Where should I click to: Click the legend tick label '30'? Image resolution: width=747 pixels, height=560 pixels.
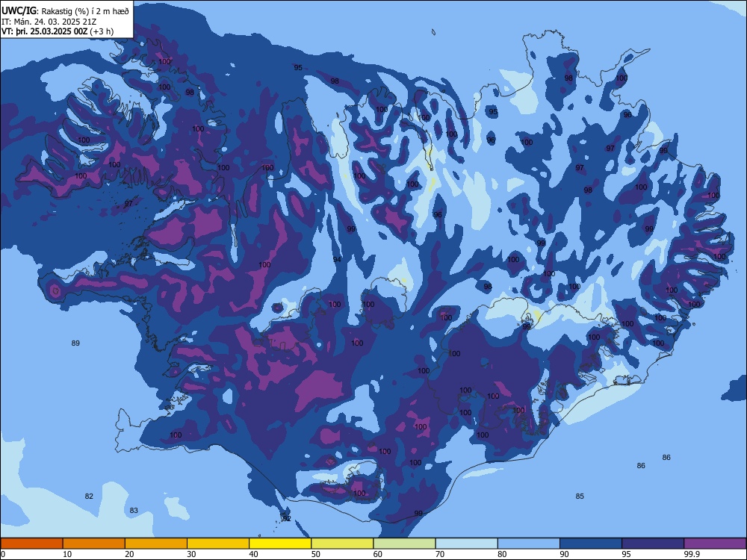191,554
